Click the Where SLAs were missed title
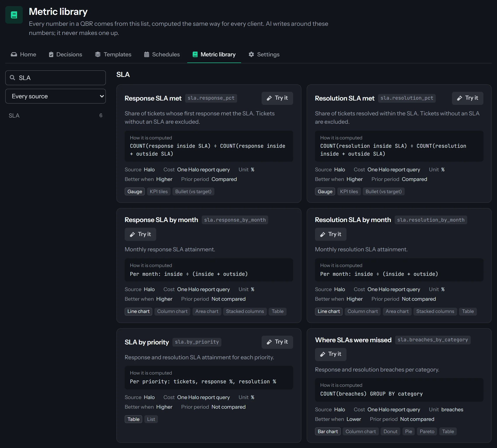The height and width of the screenshot is (448, 497). coord(353,340)
